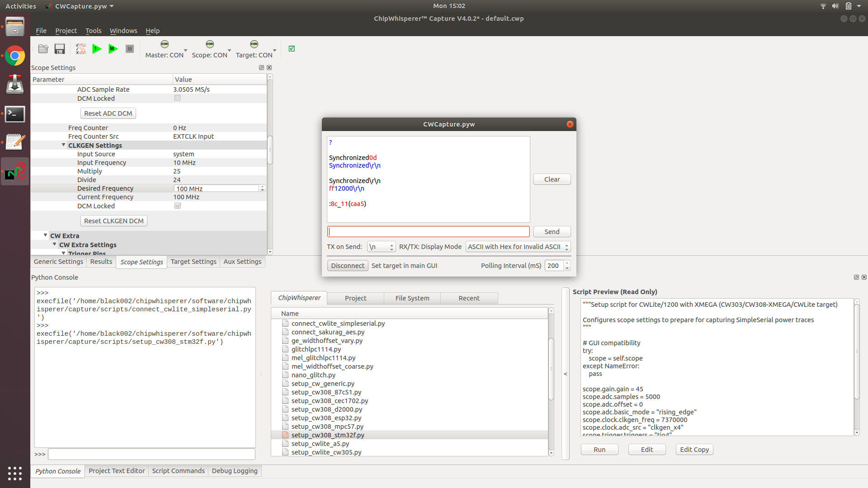Toggle ADC DCM Locked checkbox
Viewport: 868px width, 488px height.
click(178, 99)
